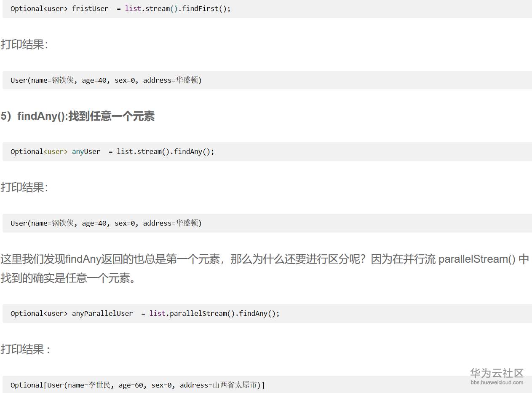
Task: Select the first '打印结果:' label under findFirst code
Action: pyautogui.click(x=24, y=44)
